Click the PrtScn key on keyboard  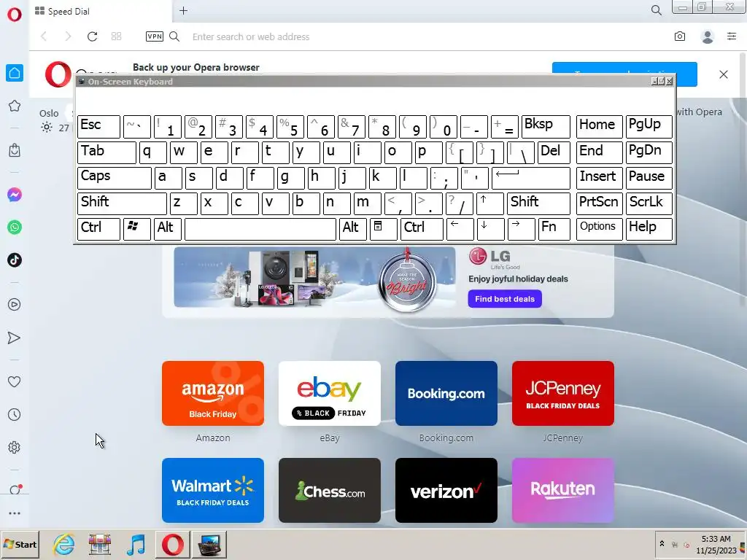[599, 203]
